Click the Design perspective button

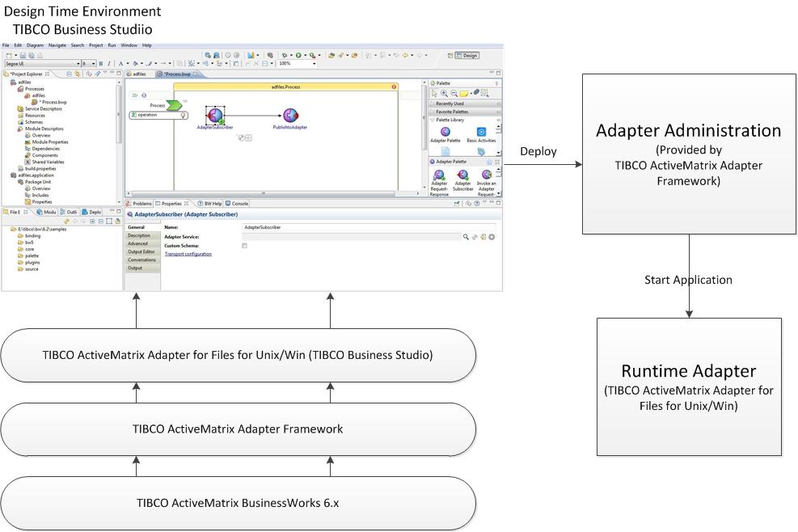(x=467, y=56)
